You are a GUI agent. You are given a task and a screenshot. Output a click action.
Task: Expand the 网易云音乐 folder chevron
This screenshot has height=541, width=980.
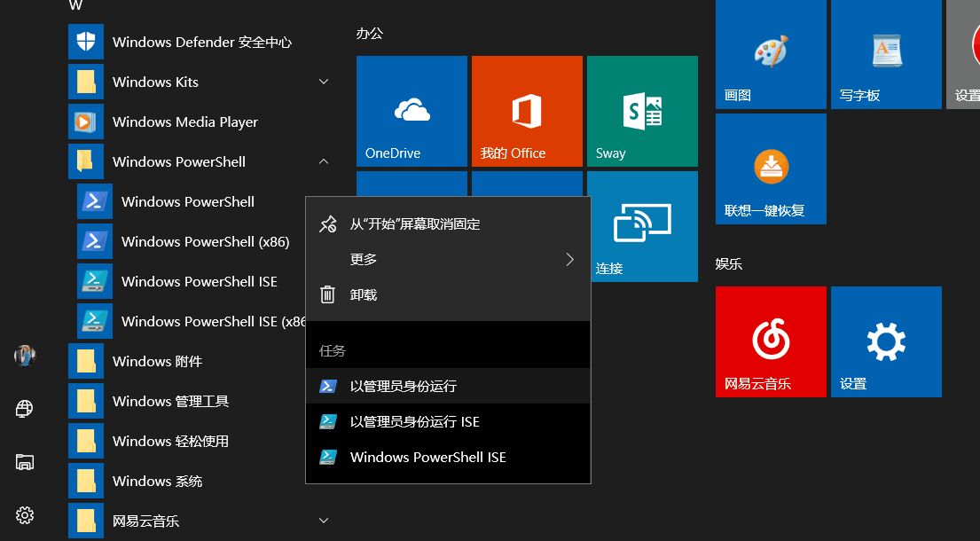click(324, 521)
